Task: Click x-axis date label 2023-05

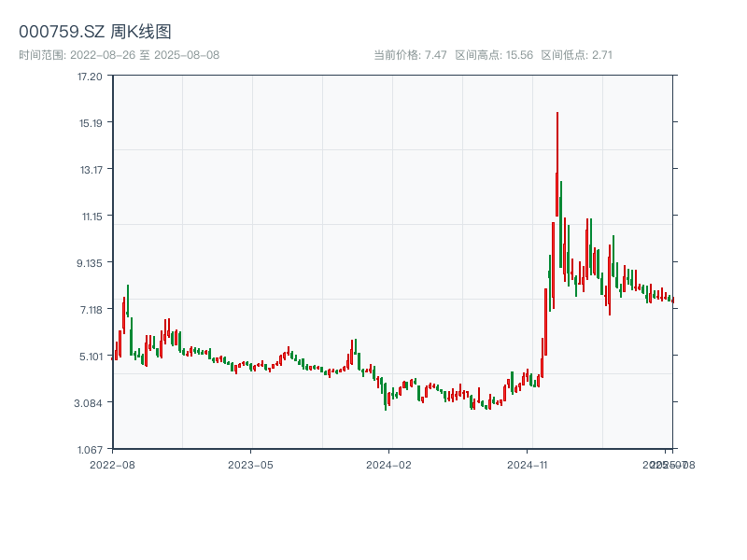Action: pyautogui.click(x=250, y=465)
